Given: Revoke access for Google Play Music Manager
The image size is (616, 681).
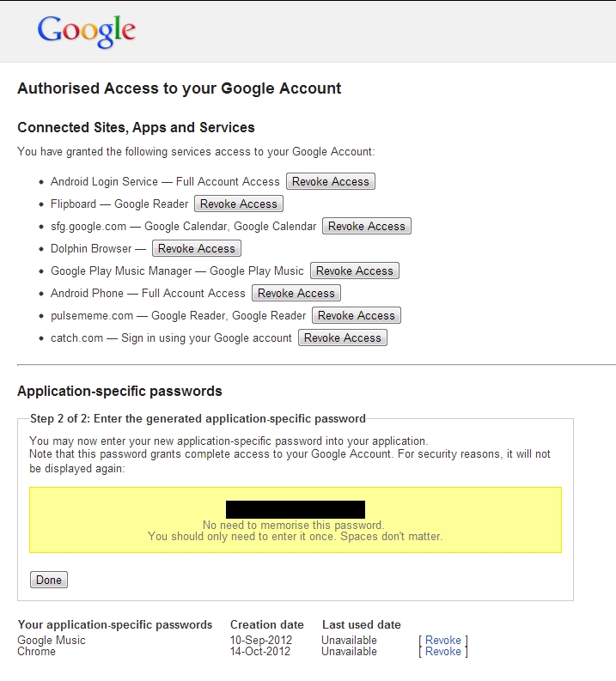Looking at the screenshot, I should [x=355, y=271].
